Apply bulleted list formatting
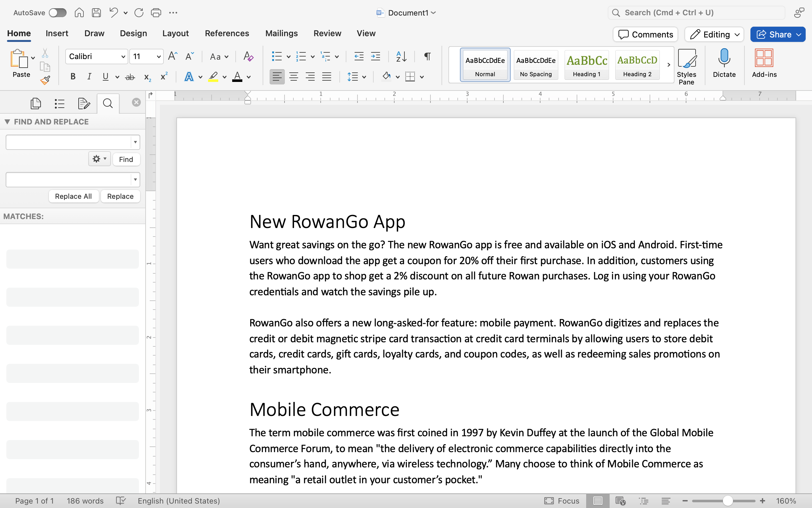812x508 pixels. tap(277, 56)
